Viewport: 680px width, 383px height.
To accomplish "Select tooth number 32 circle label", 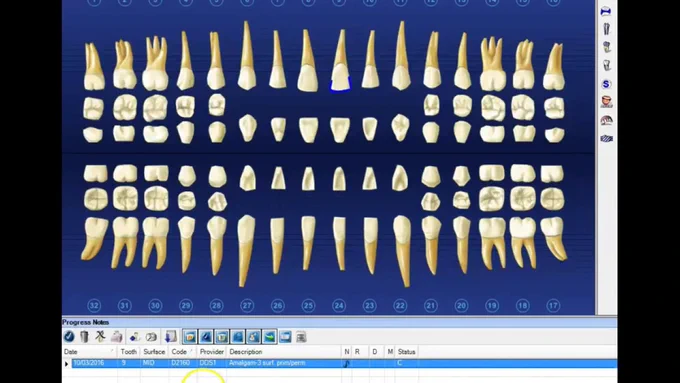I will click(x=94, y=306).
